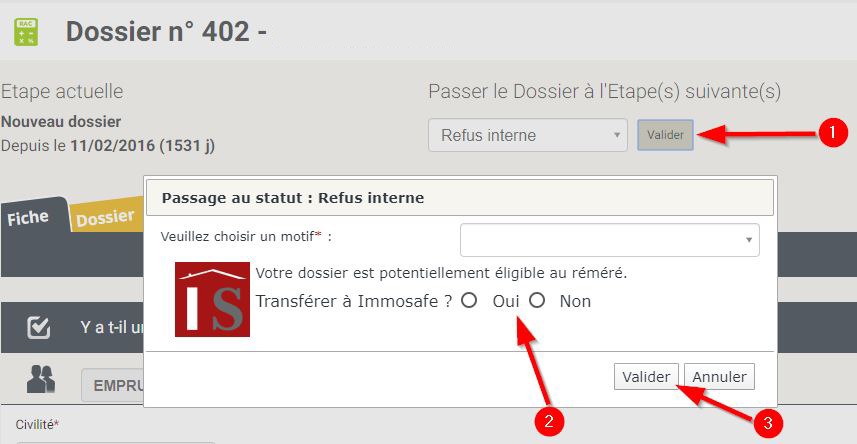857x444 pixels.
Task: Expand the 'Veuillez choisir un motif' dropdown
Action: pyautogui.click(x=609, y=239)
